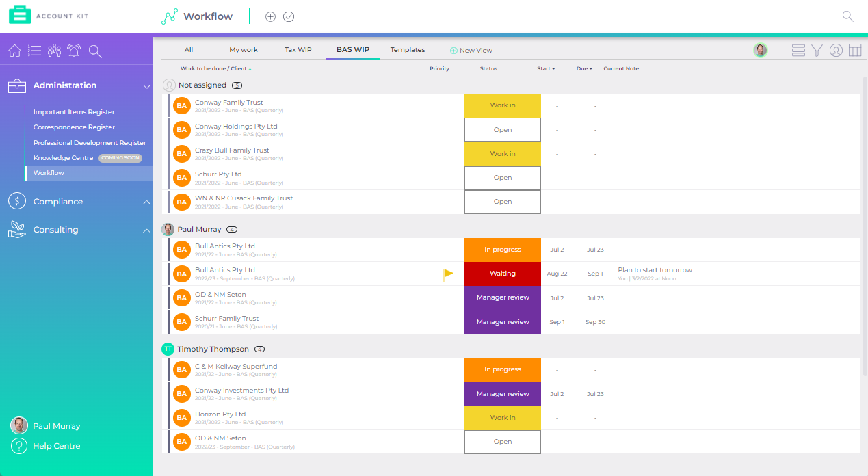Open the people group icon in sidebar
Viewport: 868px width, 476px height.
[x=55, y=51]
